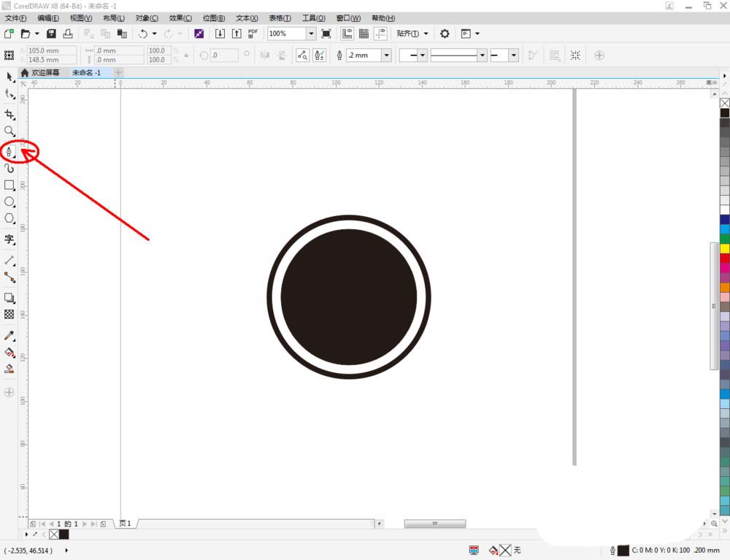Screen dimensions: 730x560
Task: Publish to PDF
Action: 253,34
